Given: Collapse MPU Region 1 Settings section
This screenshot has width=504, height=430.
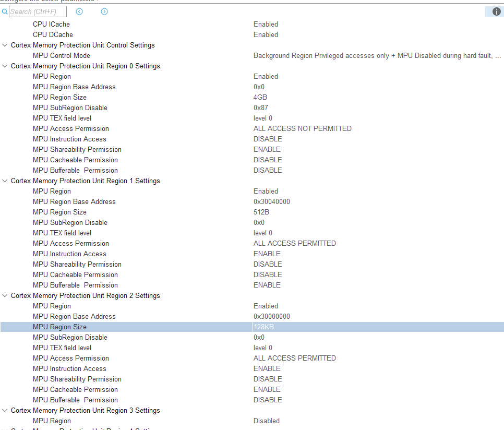Looking at the screenshot, I should click(x=5, y=181).
